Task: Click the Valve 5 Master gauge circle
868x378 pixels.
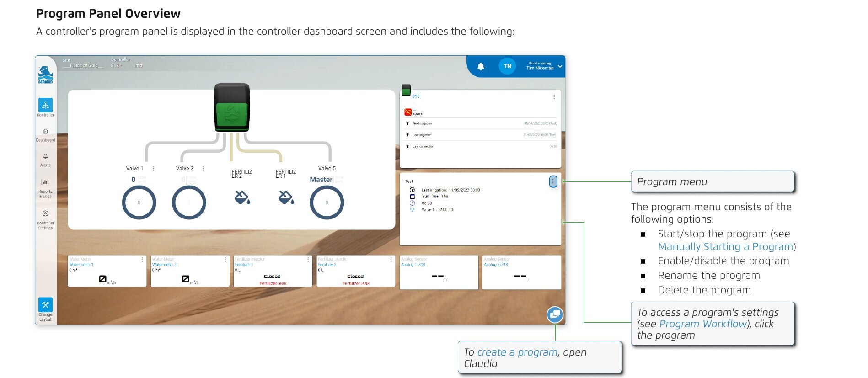Action: tap(327, 202)
